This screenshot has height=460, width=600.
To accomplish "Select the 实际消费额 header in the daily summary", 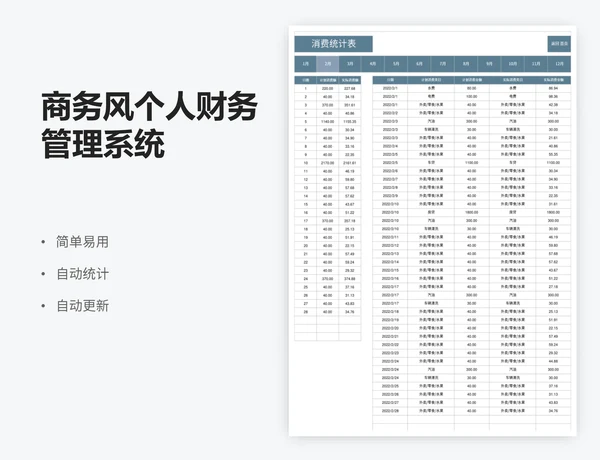I will tap(350, 80).
